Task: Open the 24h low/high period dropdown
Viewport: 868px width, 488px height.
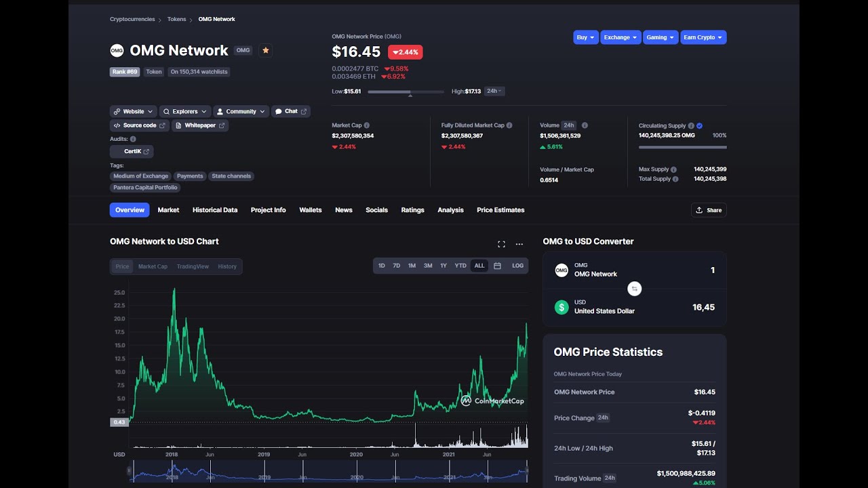Action: coord(494,91)
